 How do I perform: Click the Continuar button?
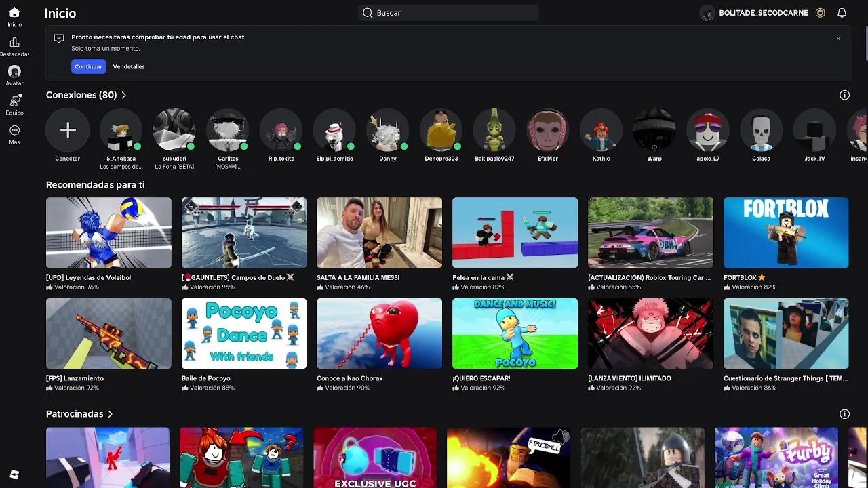[x=88, y=66]
